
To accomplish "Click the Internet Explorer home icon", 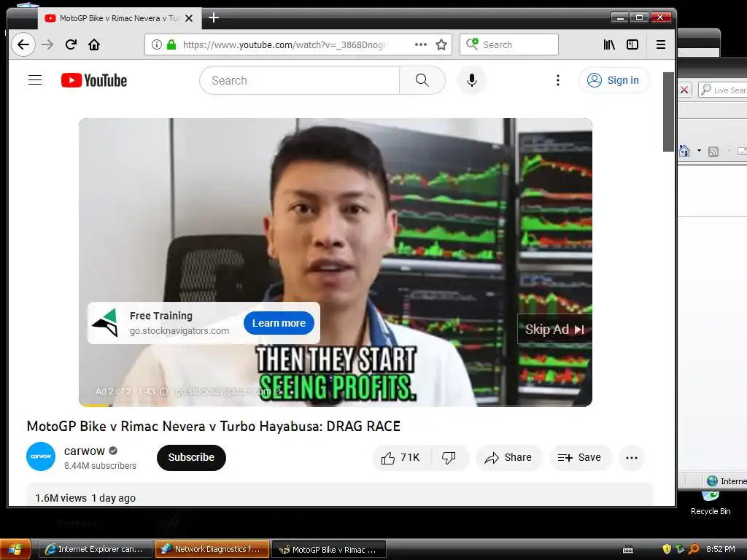I will point(684,151).
